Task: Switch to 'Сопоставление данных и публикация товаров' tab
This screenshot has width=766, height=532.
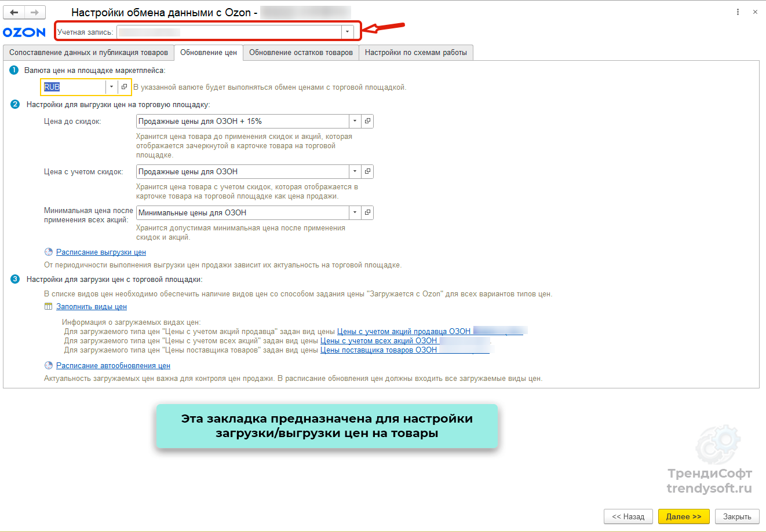Action: click(89, 53)
